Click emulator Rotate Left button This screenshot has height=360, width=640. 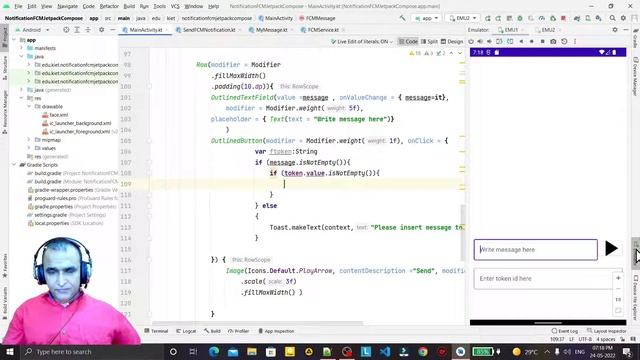click(x=499, y=41)
